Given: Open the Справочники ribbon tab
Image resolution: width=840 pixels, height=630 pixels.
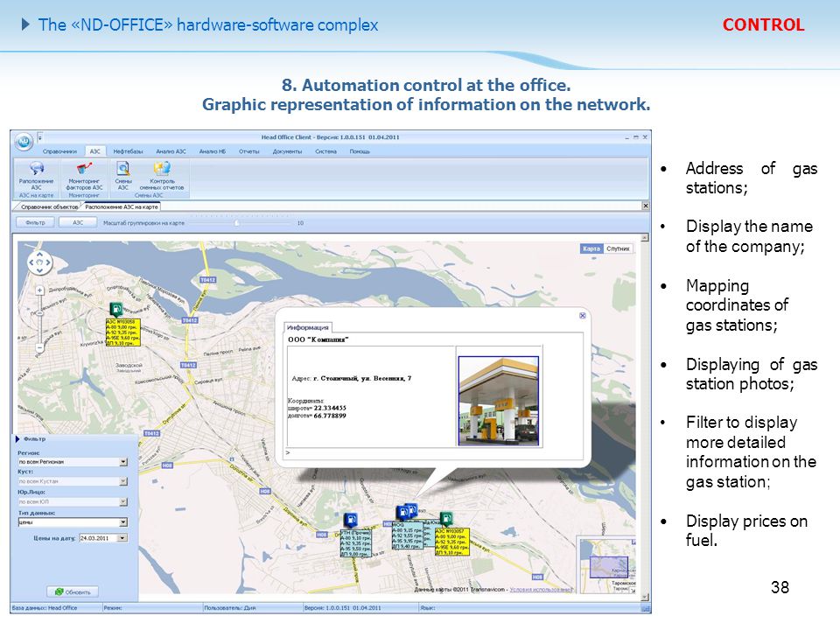Looking at the screenshot, I should [x=59, y=151].
